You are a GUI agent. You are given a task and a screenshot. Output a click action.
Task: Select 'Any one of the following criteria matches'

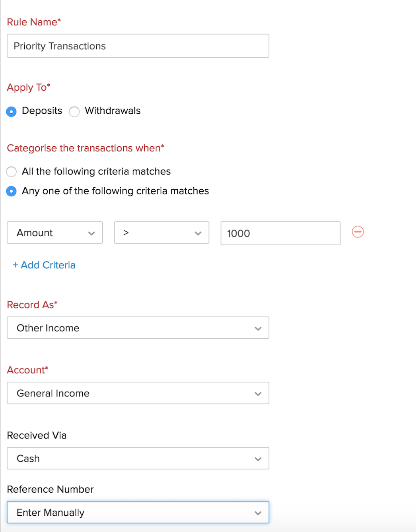pyautogui.click(x=12, y=191)
